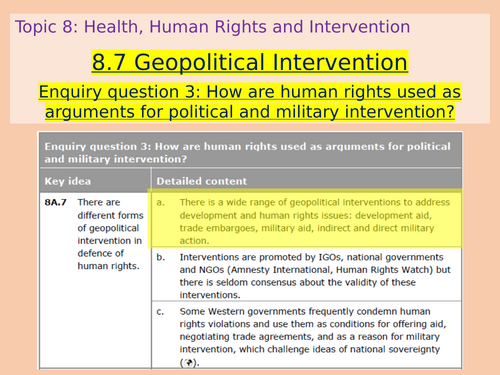This screenshot has width=500, height=375.
Task: Click 'arguments for political and military intervention?' line
Action: click(x=250, y=112)
